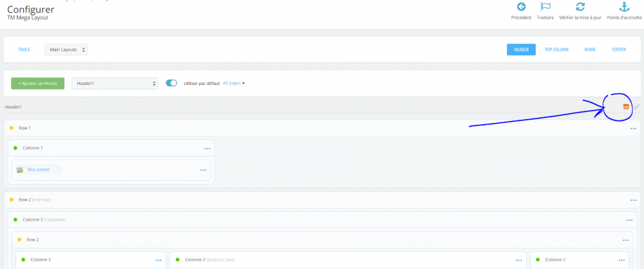Edit the Header1 preset name with the pencil icon
Viewport: 644px width, 269px height.
637,107
